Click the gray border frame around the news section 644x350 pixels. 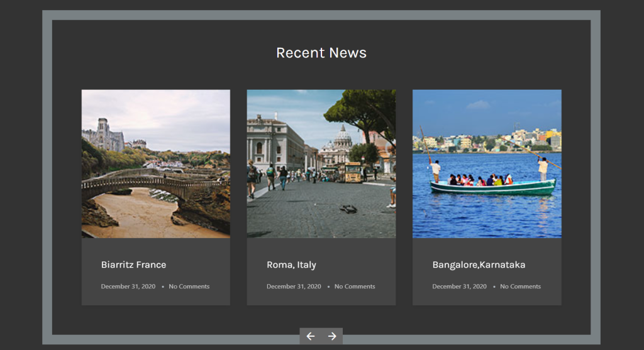click(47, 176)
